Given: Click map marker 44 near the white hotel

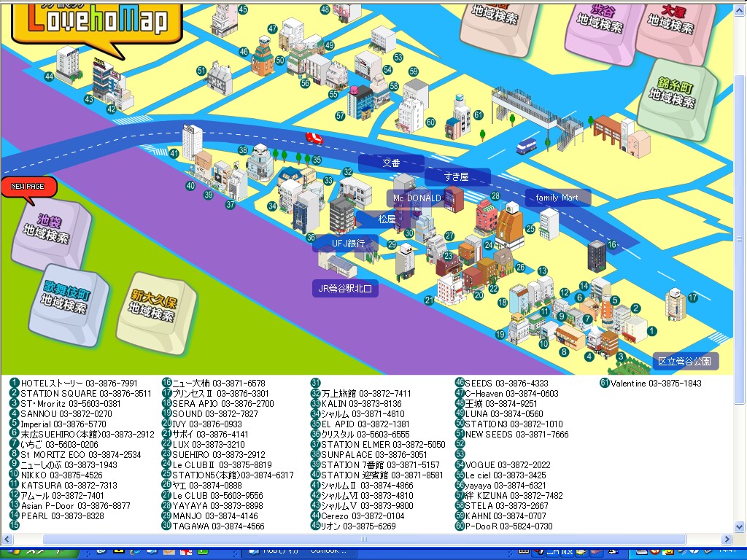Looking at the screenshot, I should (x=49, y=77).
